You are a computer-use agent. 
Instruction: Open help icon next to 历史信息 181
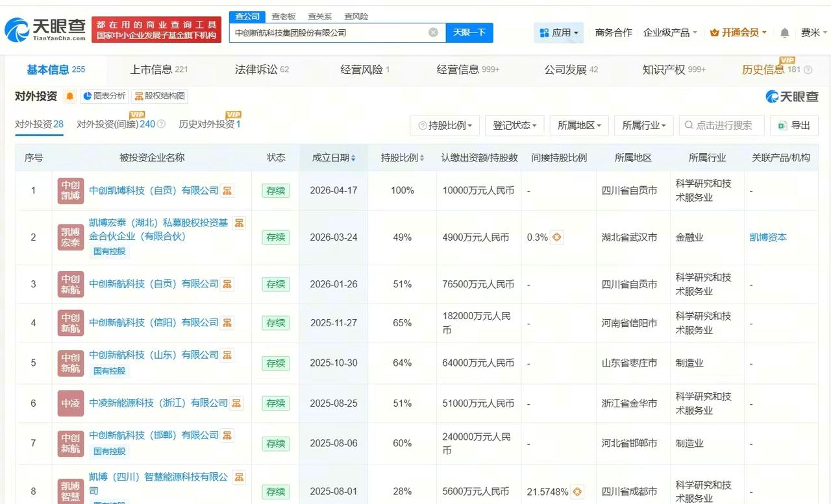(808, 69)
